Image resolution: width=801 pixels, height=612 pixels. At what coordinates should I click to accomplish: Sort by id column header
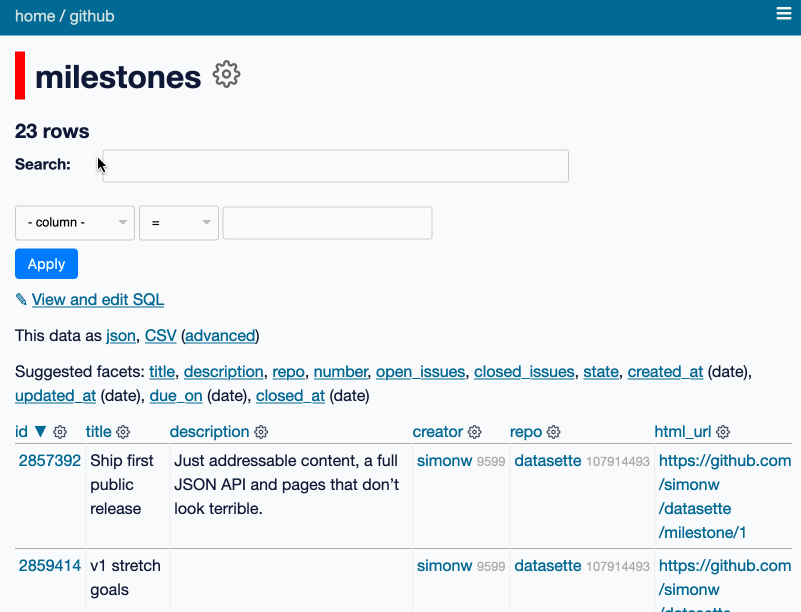tap(21, 432)
